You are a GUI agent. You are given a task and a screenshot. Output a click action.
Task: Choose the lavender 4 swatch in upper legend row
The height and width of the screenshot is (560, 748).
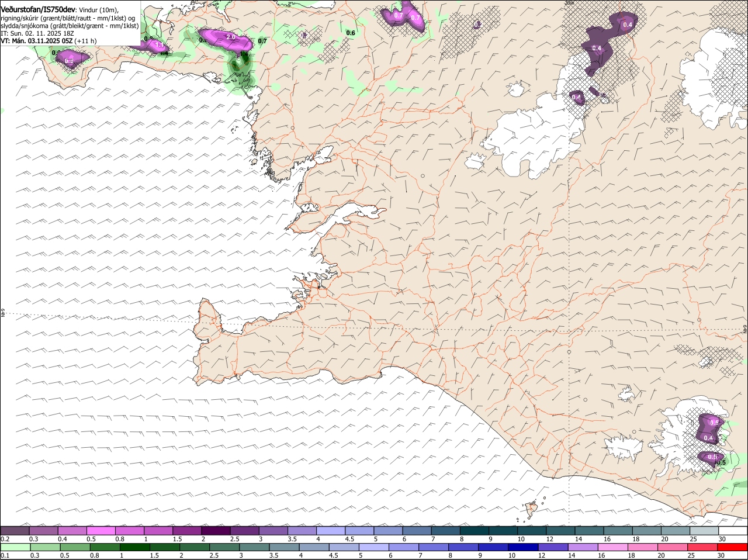(331, 531)
